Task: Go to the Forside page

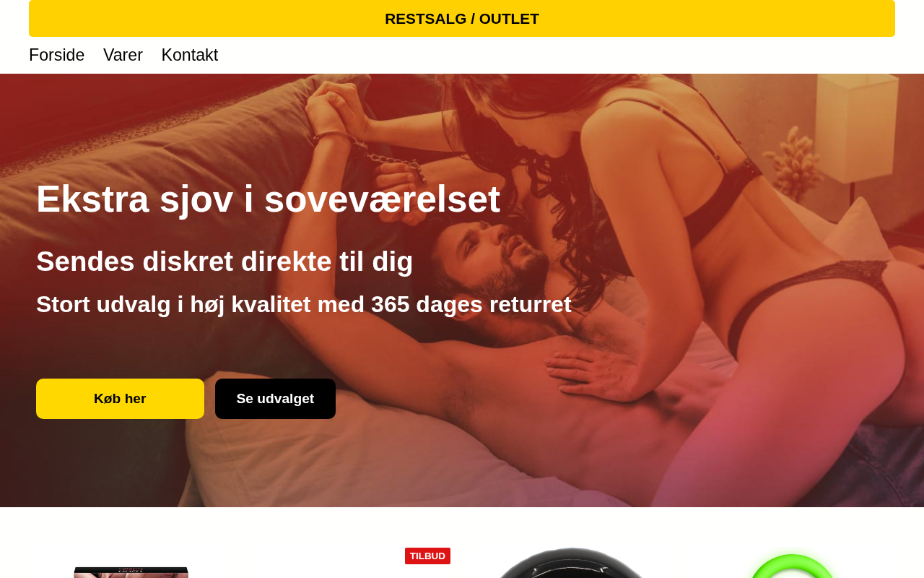Action: (x=57, y=55)
